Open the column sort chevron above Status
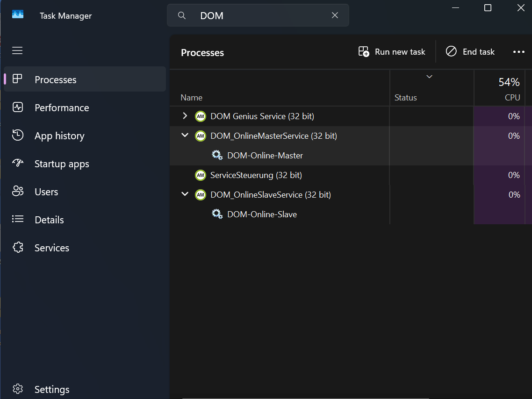Image resolution: width=532 pixels, height=399 pixels. (429, 77)
